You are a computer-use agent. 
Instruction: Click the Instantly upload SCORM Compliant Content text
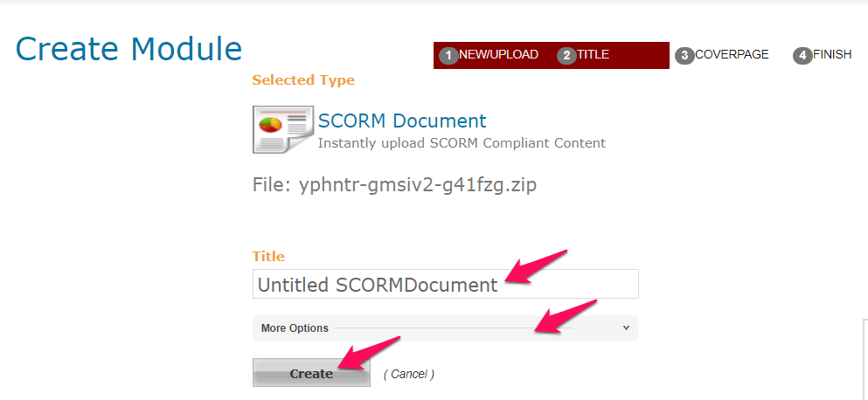(462, 143)
